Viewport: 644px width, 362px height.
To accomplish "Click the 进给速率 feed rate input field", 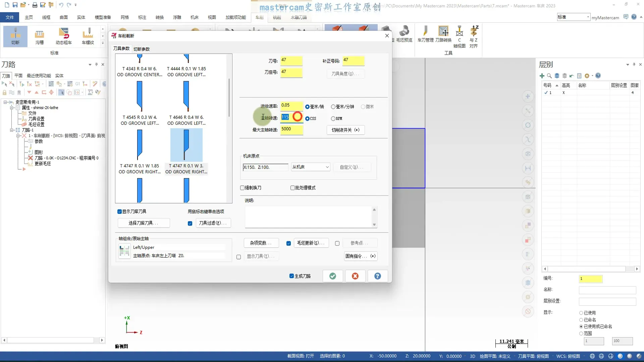I will pyautogui.click(x=291, y=106).
